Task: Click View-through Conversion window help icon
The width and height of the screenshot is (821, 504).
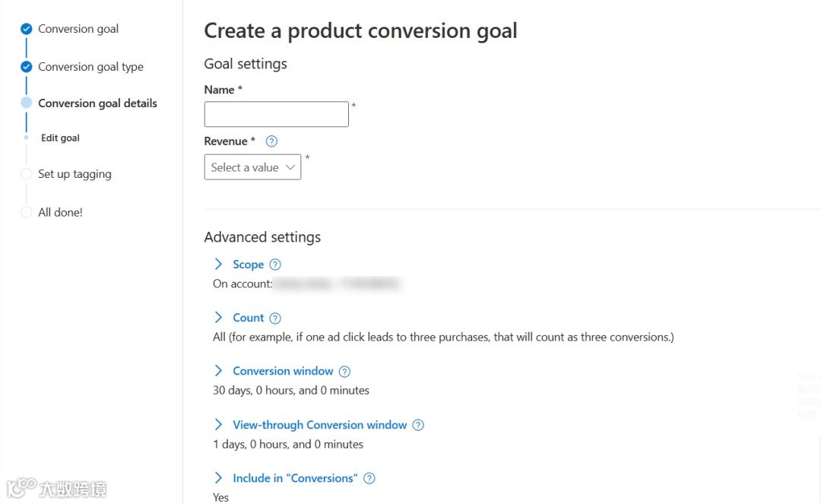Action: [x=418, y=426]
